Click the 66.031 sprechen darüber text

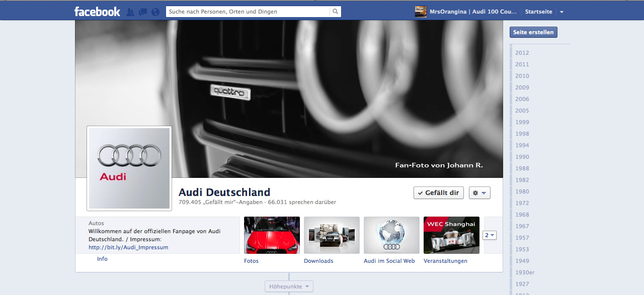pyautogui.click(x=302, y=202)
